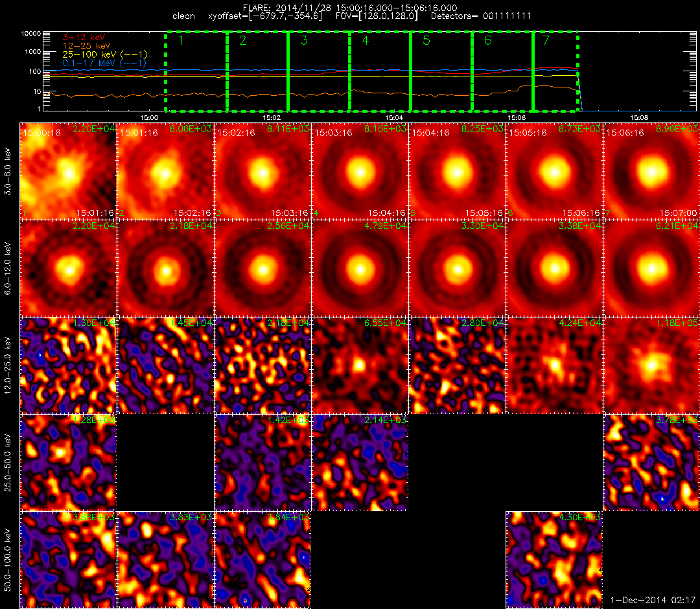700x609 pixels.
Task: Open the 6.0-12.0 keV image with peak 6.21E+04
Action: point(652,269)
